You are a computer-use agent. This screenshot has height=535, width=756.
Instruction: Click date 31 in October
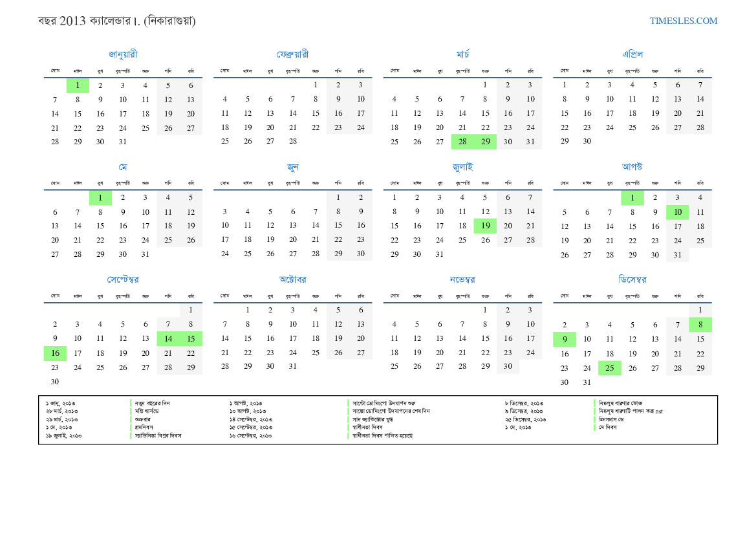(x=293, y=366)
